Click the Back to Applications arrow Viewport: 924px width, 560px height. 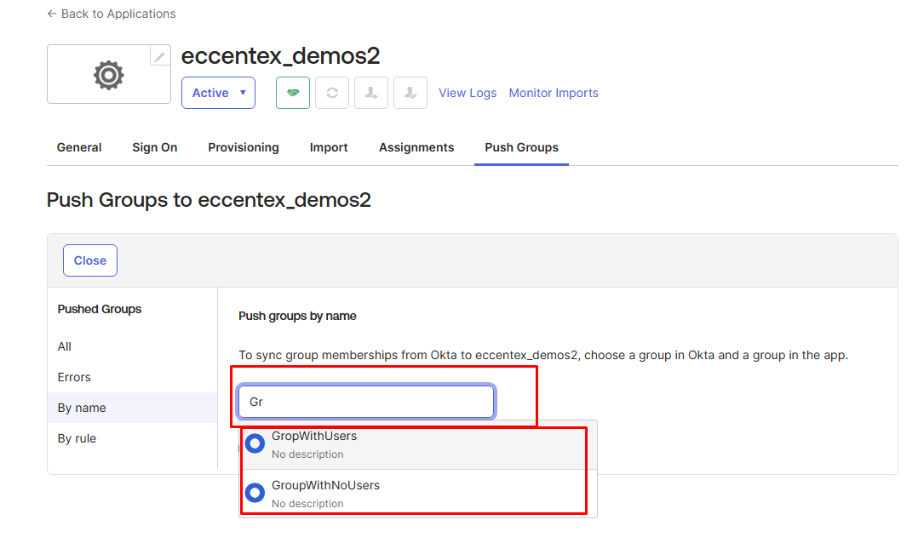point(52,14)
